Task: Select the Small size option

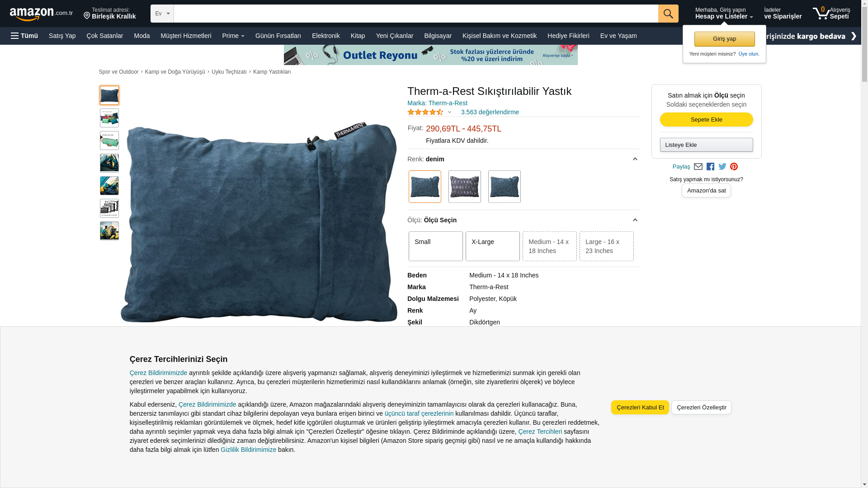Action: point(436,246)
